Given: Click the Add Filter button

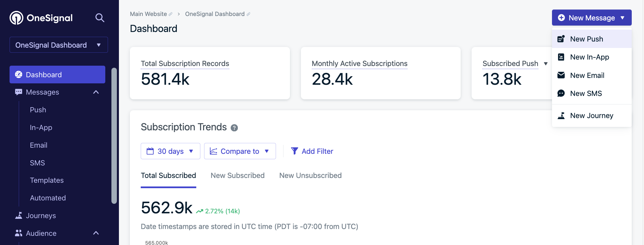Looking at the screenshot, I should pos(312,151).
